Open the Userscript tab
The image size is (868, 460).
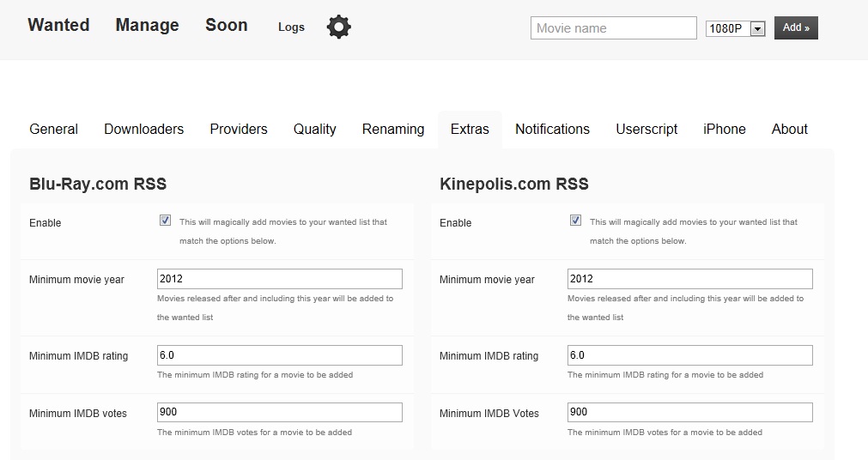[x=646, y=129]
